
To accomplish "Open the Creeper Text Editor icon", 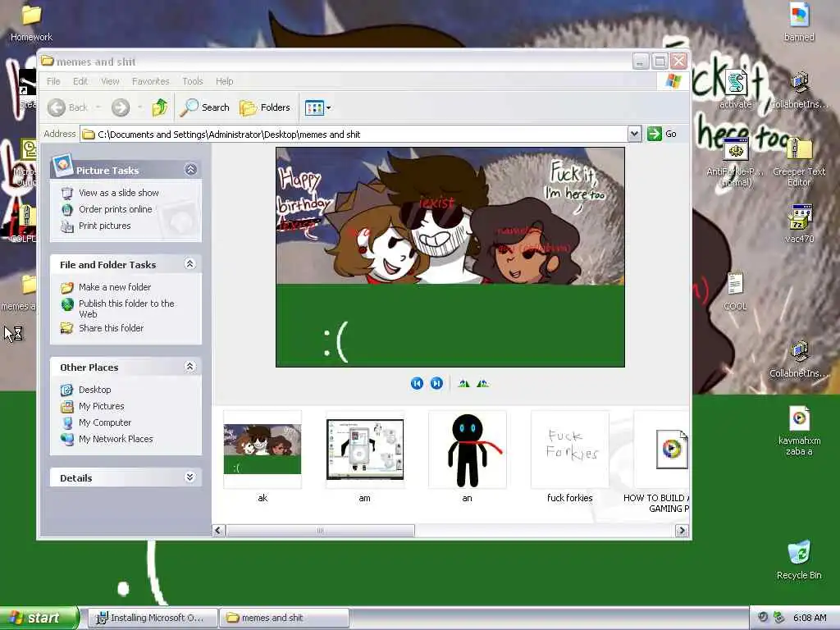I will (799, 162).
